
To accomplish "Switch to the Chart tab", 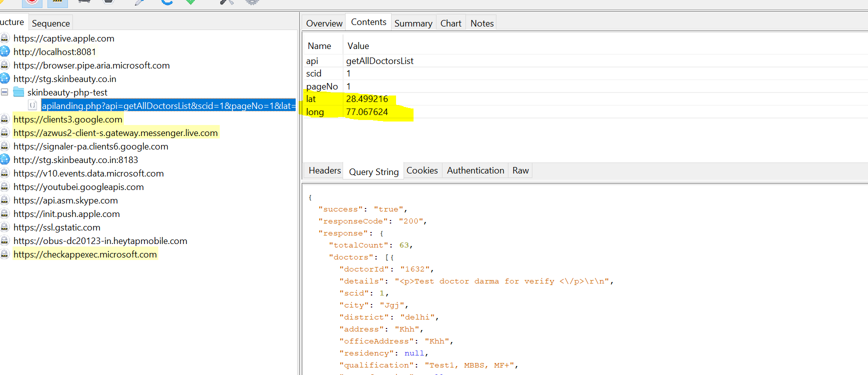I will pos(450,23).
